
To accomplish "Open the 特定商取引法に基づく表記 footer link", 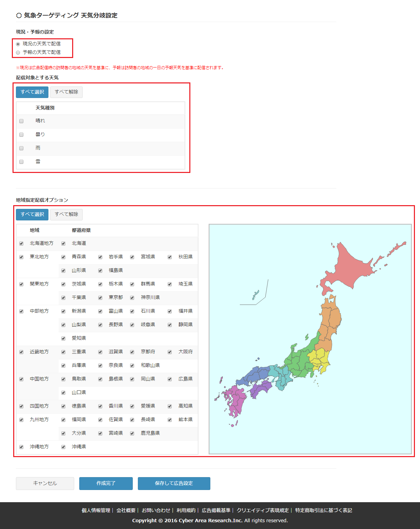I will [x=323, y=510].
